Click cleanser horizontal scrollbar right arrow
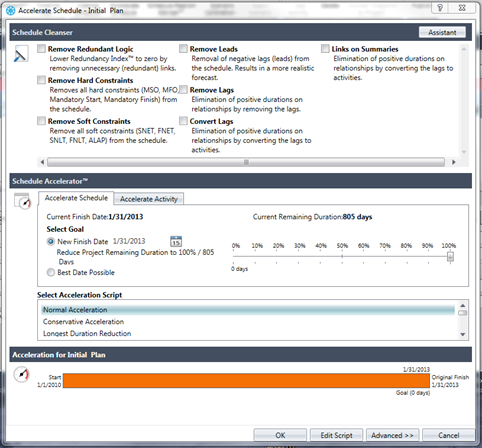The width and height of the screenshot is (482, 448). point(453,162)
